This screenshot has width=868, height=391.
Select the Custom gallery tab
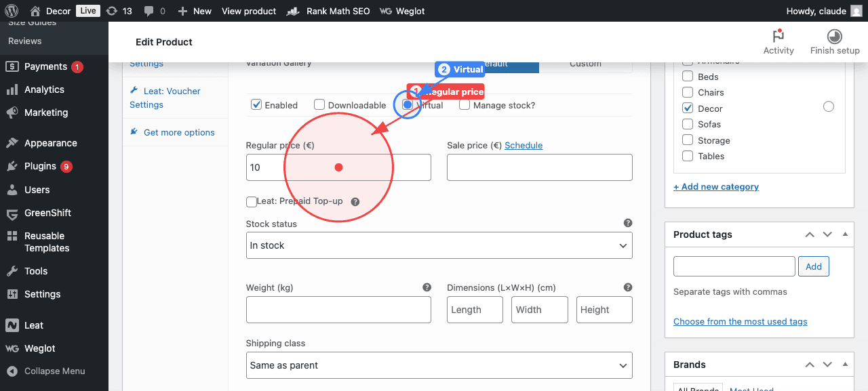click(585, 64)
